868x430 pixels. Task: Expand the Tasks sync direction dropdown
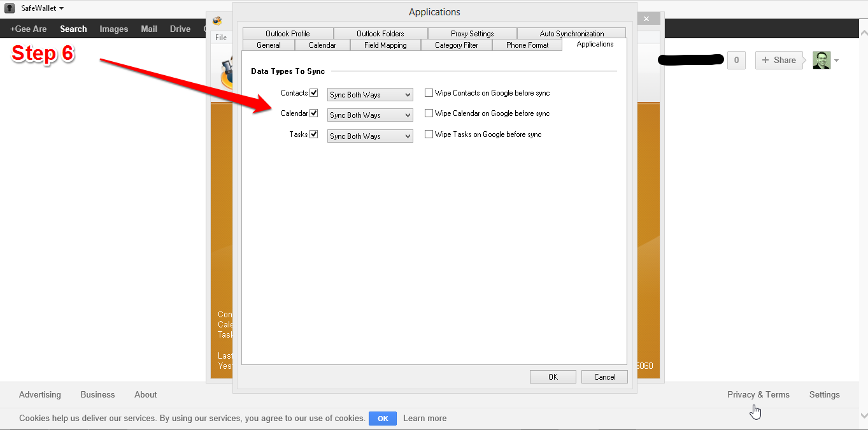[370, 136]
